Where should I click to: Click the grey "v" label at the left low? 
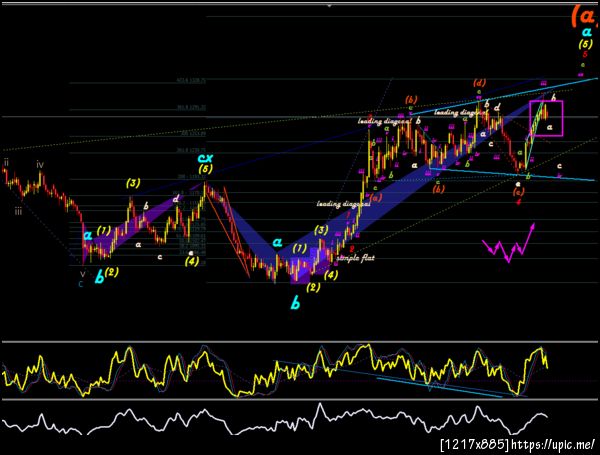(x=83, y=274)
